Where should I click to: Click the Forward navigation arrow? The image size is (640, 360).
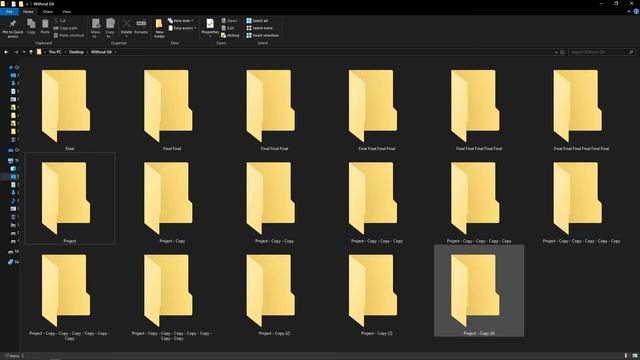[16, 52]
